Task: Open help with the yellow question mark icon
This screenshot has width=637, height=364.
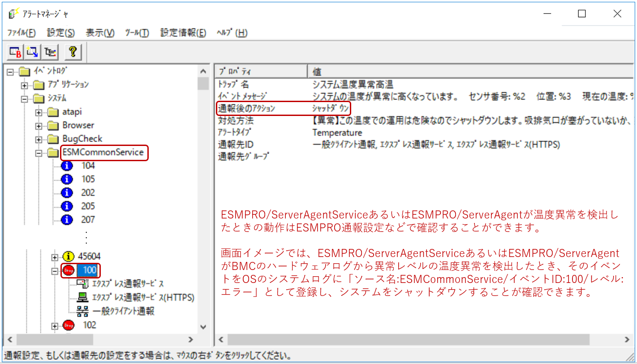Action: tap(73, 52)
